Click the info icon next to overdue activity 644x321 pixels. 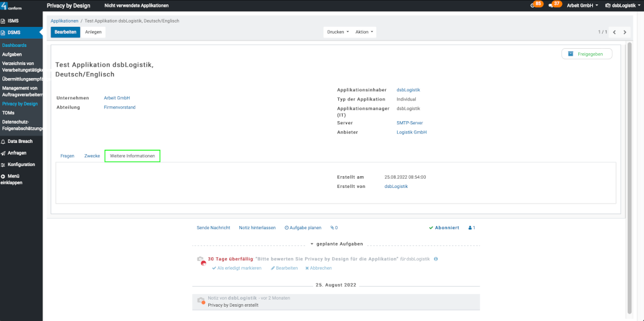[x=436, y=259]
